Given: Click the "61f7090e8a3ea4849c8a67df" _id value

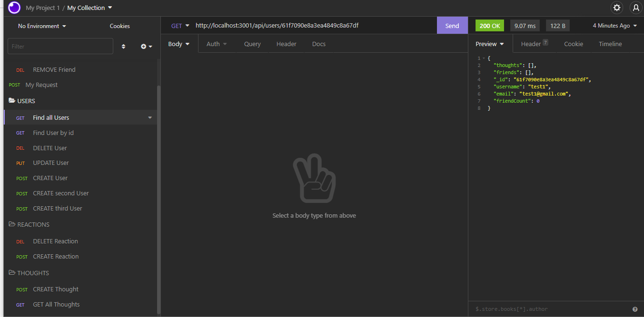Looking at the screenshot, I should [551, 80].
